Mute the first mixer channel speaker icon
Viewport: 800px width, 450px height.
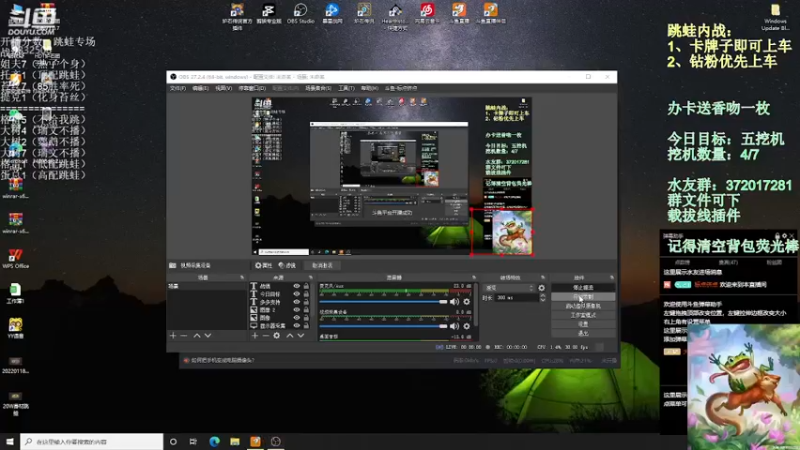pyautogui.click(x=455, y=302)
